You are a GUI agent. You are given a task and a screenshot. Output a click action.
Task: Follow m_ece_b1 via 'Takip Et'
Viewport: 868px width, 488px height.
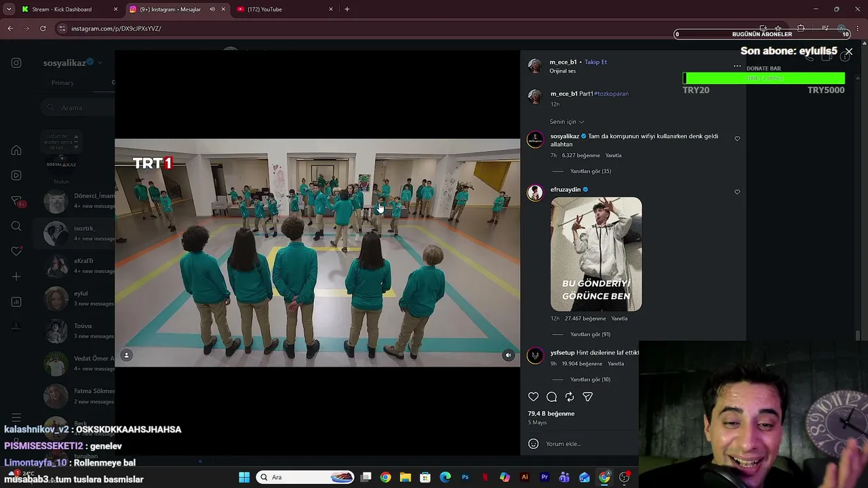click(x=595, y=62)
